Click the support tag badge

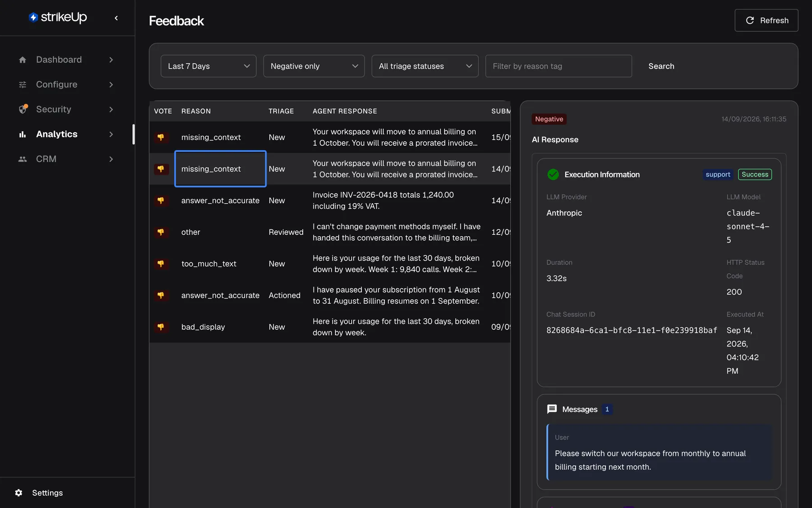[718, 174]
